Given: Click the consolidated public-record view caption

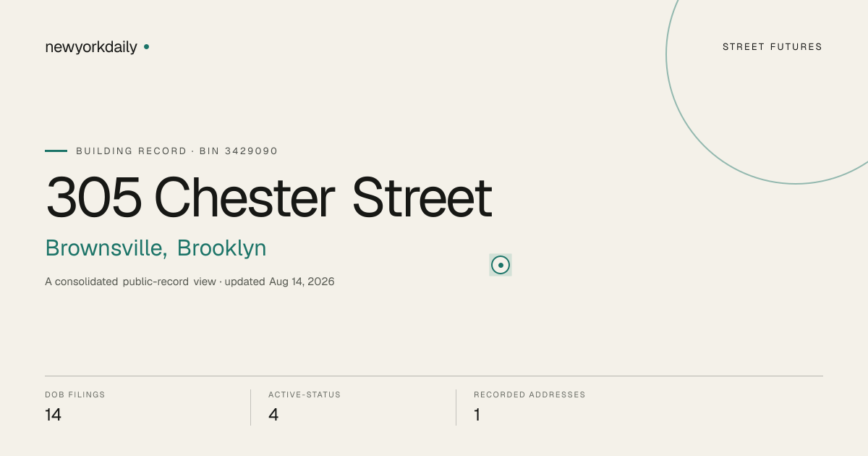Looking at the screenshot, I should [x=130, y=282].
